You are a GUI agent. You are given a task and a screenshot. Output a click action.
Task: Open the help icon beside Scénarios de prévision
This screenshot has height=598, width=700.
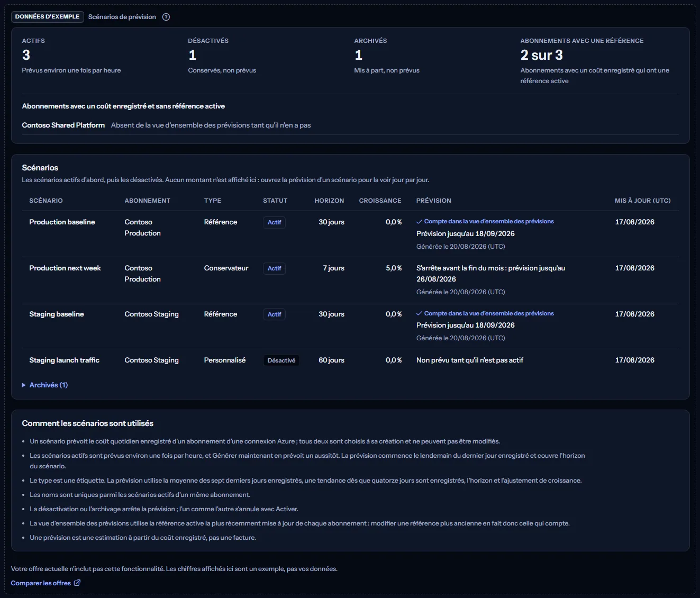pos(166,17)
